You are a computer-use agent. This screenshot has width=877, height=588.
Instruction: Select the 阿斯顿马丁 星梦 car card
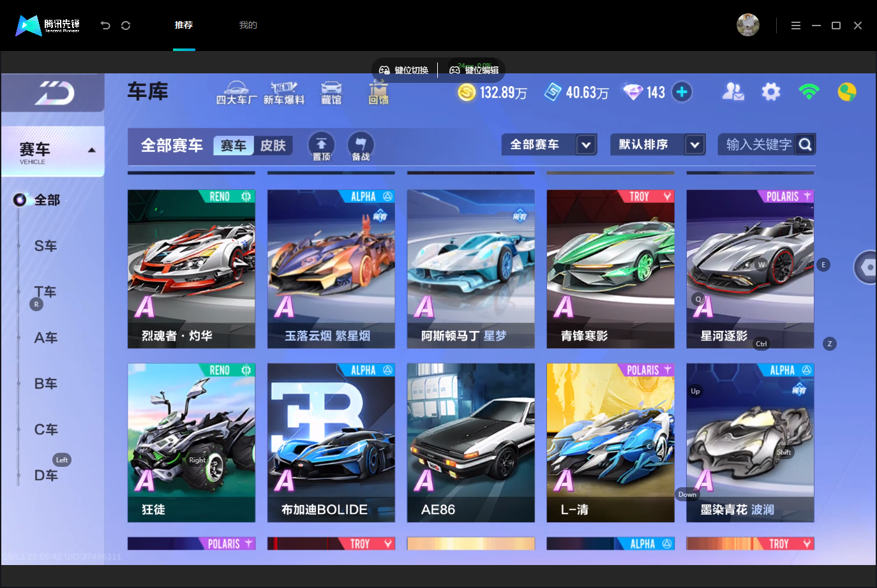(x=471, y=269)
